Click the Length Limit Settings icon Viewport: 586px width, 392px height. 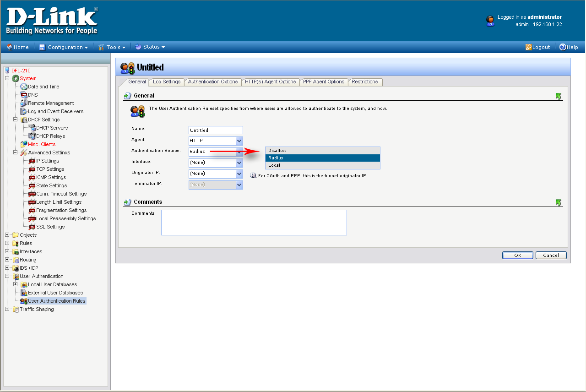click(32, 202)
